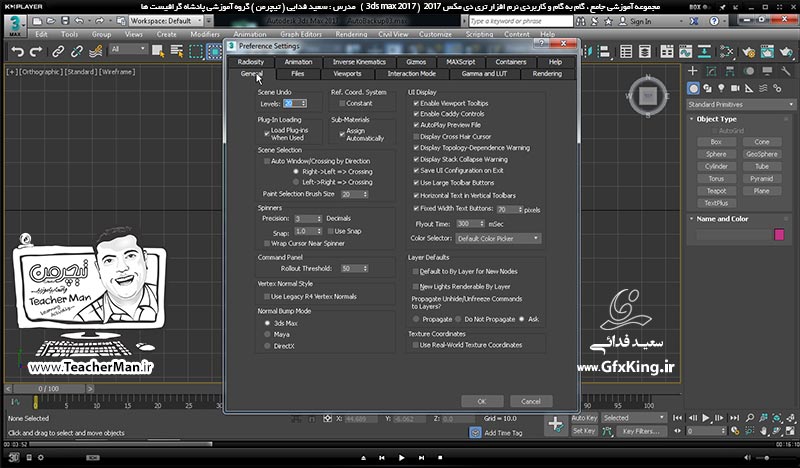Disable Enable Viewport Tooltips checkbox
Viewport: 800px width, 468px height.
coord(416,104)
